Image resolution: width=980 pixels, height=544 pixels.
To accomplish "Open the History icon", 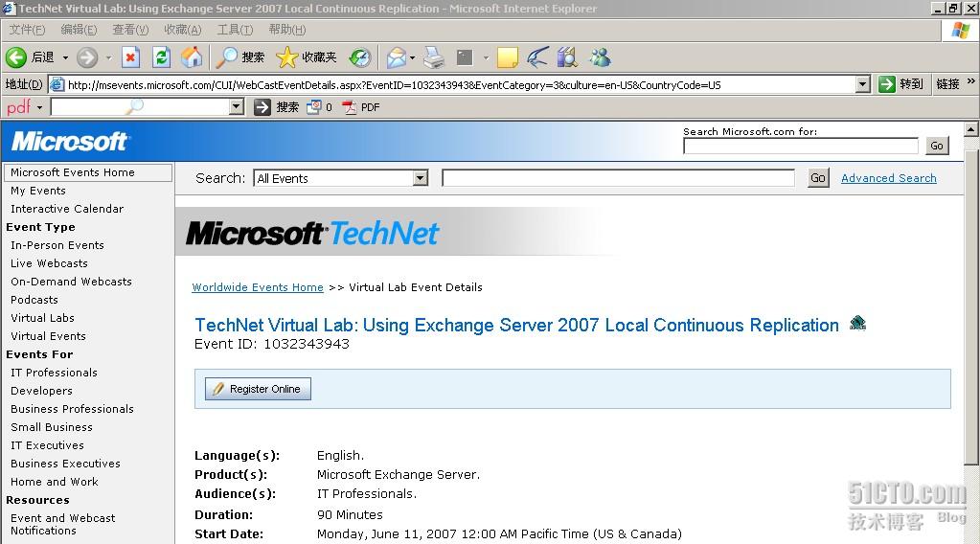I will (x=359, y=57).
